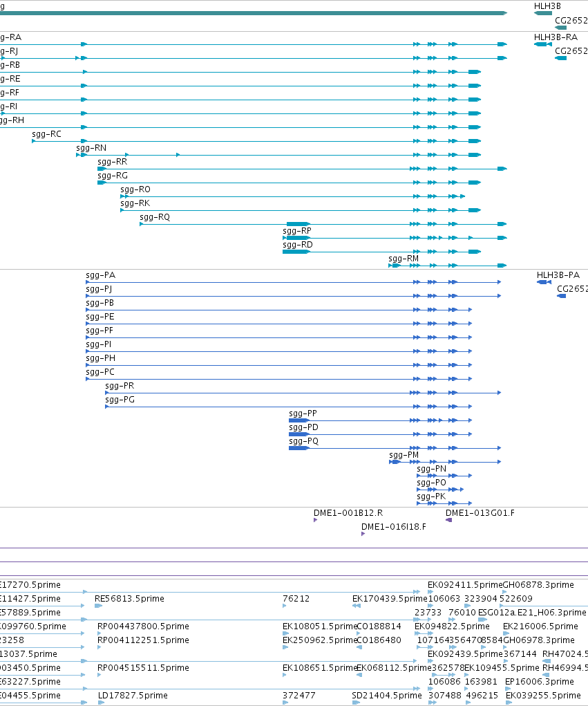The width and height of the screenshot is (588, 706).
Task: Click the sgg-PR protein label
Action: click(x=120, y=386)
